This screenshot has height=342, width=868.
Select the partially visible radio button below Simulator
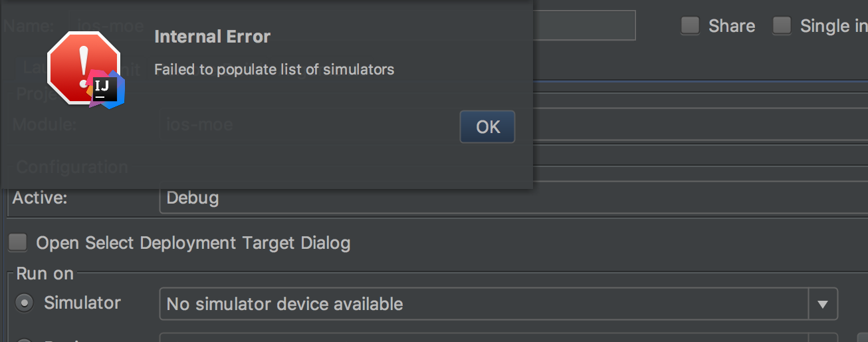click(25, 340)
